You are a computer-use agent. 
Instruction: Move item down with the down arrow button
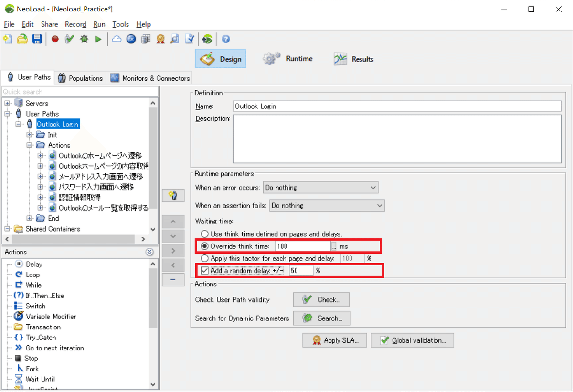[173, 236]
